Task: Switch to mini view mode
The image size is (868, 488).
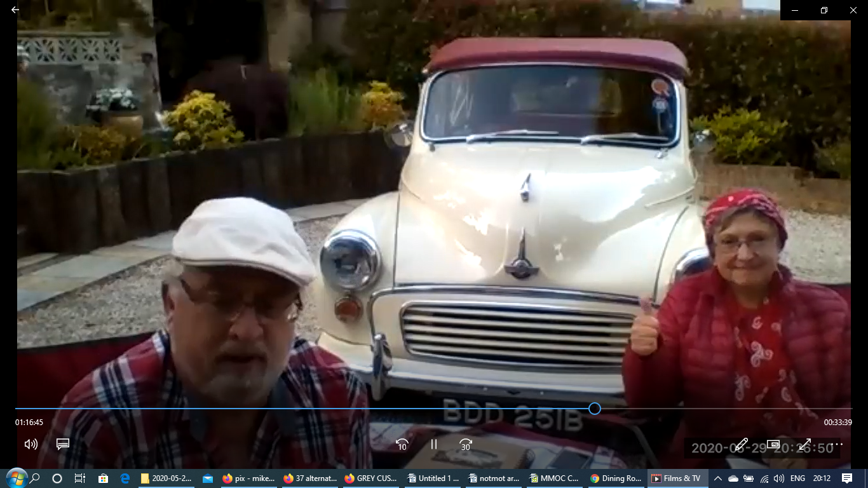Action: click(773, 444)
